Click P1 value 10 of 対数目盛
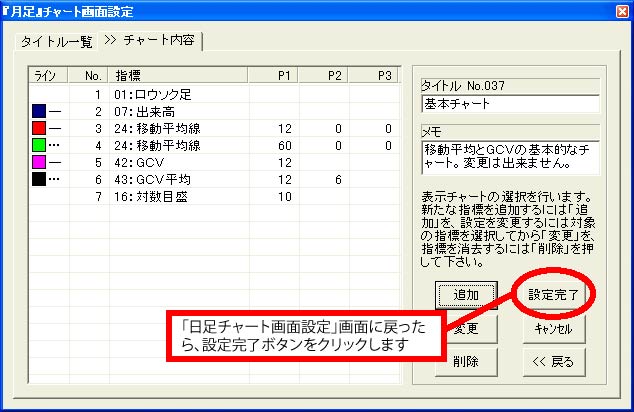634x412 pixels. 285,196
